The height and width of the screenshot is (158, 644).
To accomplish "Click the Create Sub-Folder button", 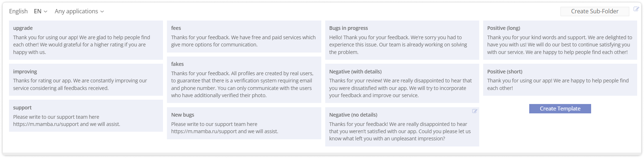I will [594, 12].
